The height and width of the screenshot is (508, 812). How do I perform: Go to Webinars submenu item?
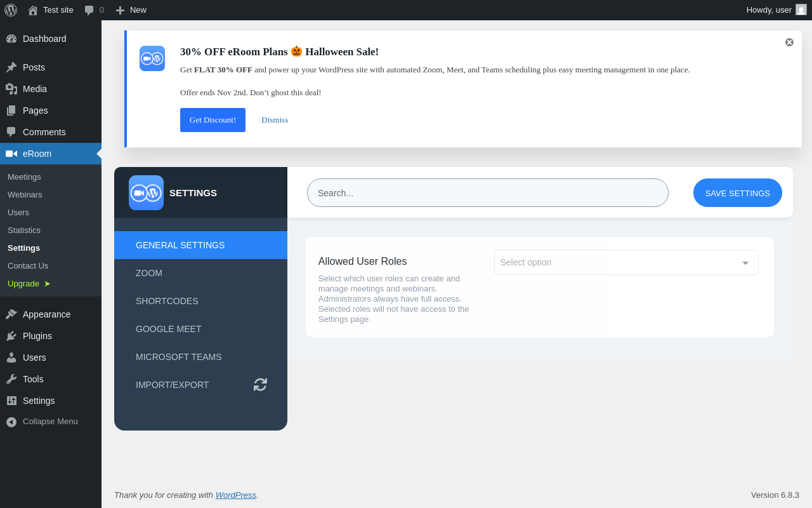25,194
